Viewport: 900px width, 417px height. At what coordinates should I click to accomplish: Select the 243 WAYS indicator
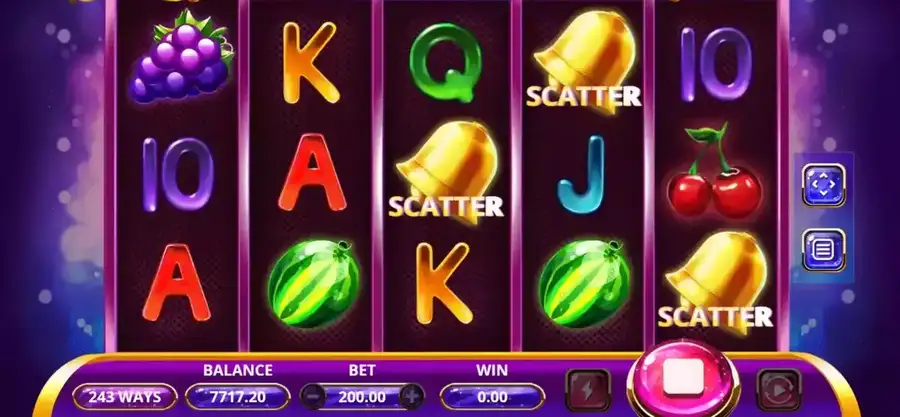125,397
